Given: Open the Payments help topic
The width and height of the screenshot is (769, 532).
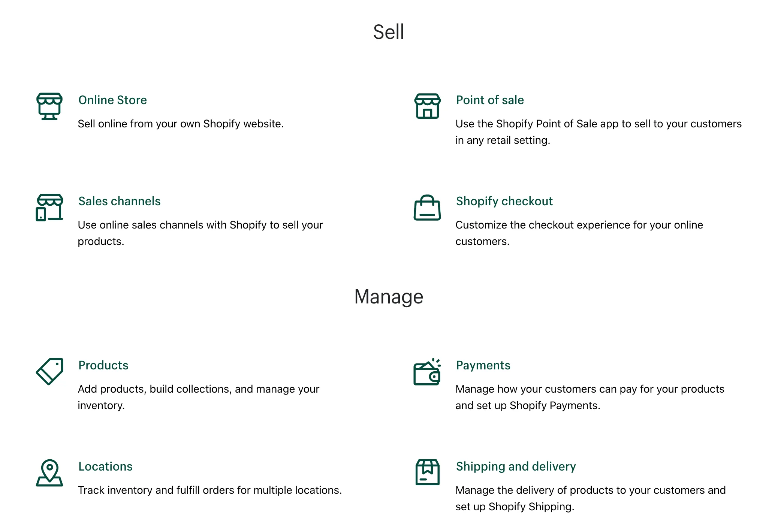Looking at the screenshot, I should (x=483, y=365).
